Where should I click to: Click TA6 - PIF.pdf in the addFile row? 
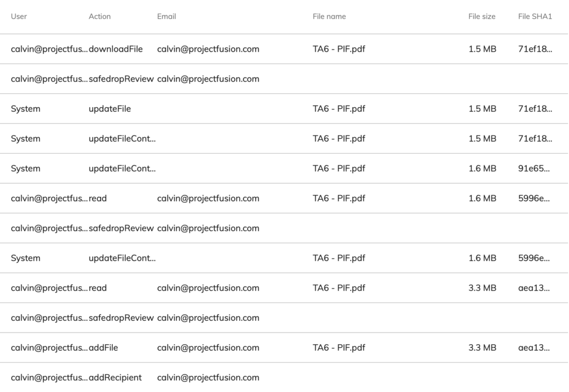coord(339,348)
